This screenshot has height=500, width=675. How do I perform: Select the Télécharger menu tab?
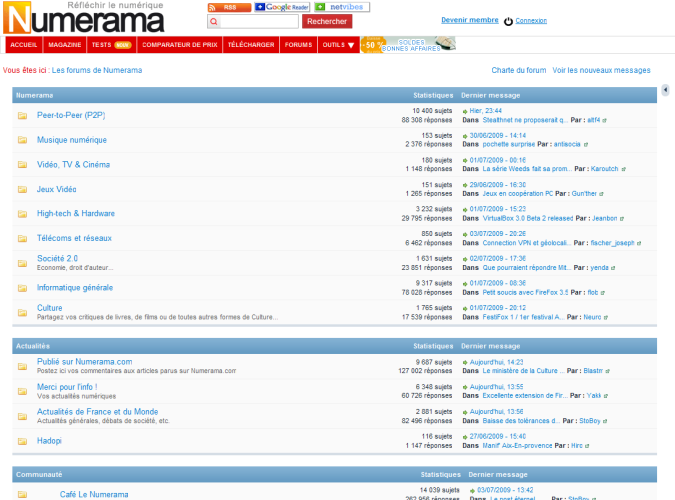pyautogui.click(x=250, y=45)
